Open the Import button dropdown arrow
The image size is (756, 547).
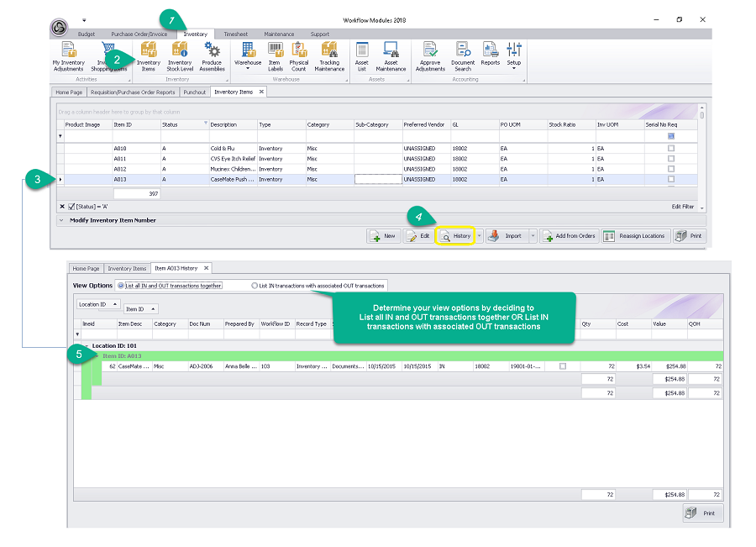tap(533, 236)
